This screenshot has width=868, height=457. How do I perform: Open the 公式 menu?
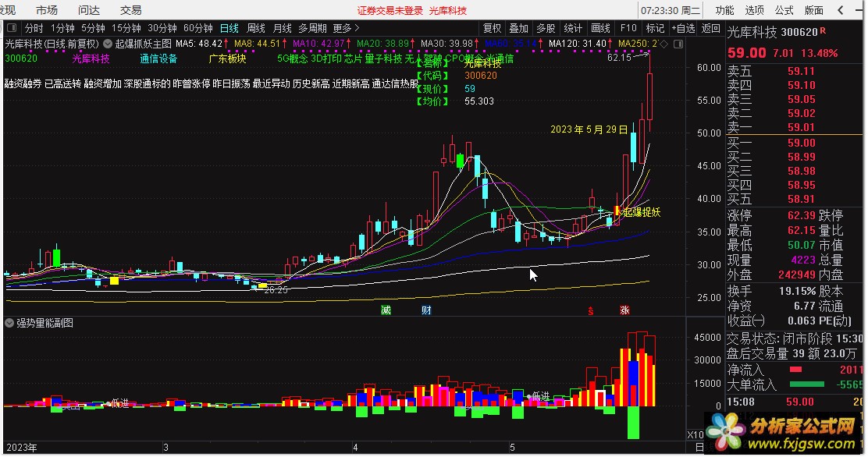click(x=784, y=10)
